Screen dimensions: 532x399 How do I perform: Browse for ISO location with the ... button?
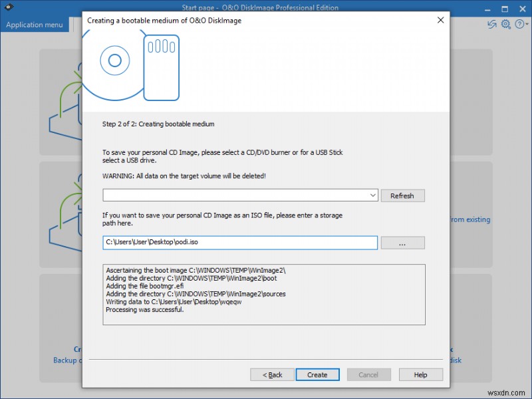coord(403,243)
